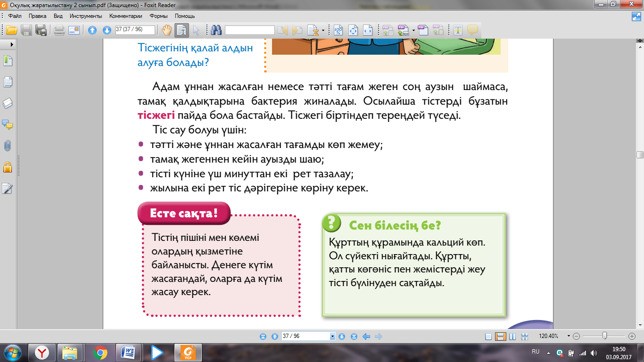Click the Find Previous toolbar icon

coord(283,30)
